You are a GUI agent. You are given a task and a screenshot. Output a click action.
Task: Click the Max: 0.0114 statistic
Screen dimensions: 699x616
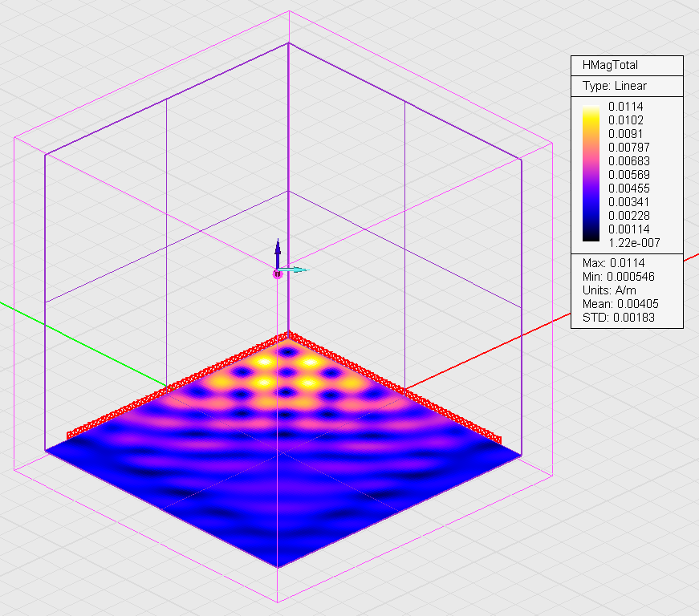[613, 263]
